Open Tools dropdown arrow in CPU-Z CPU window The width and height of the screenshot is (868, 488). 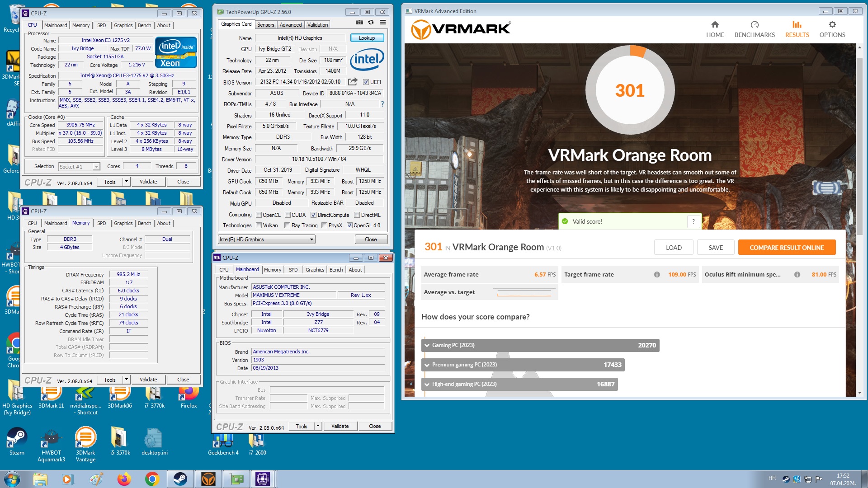pos(126,182)
